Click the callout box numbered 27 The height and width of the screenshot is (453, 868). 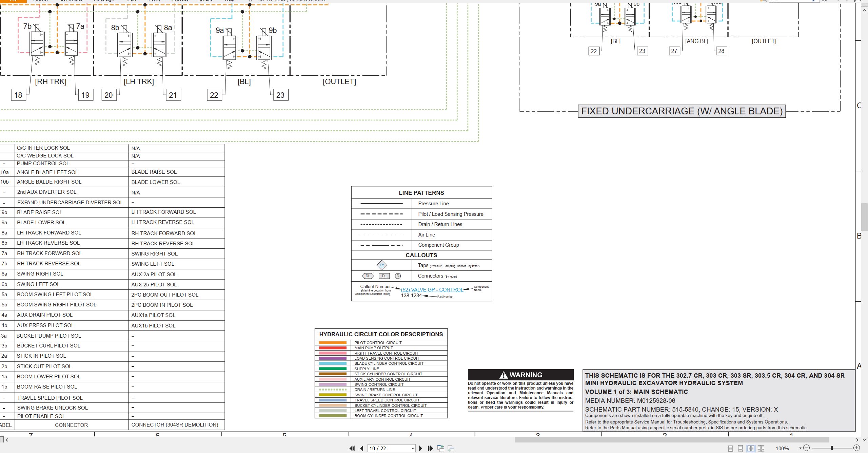674,51
